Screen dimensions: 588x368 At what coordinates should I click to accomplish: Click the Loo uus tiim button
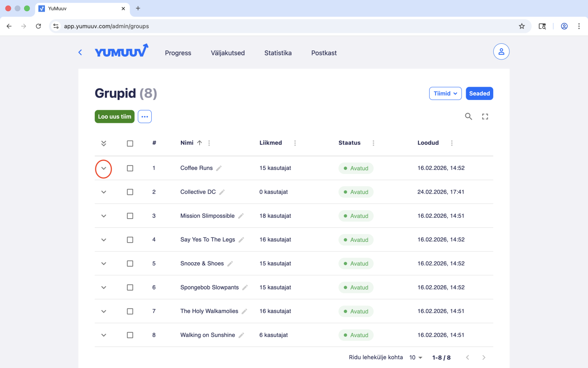tap(114, 117)
